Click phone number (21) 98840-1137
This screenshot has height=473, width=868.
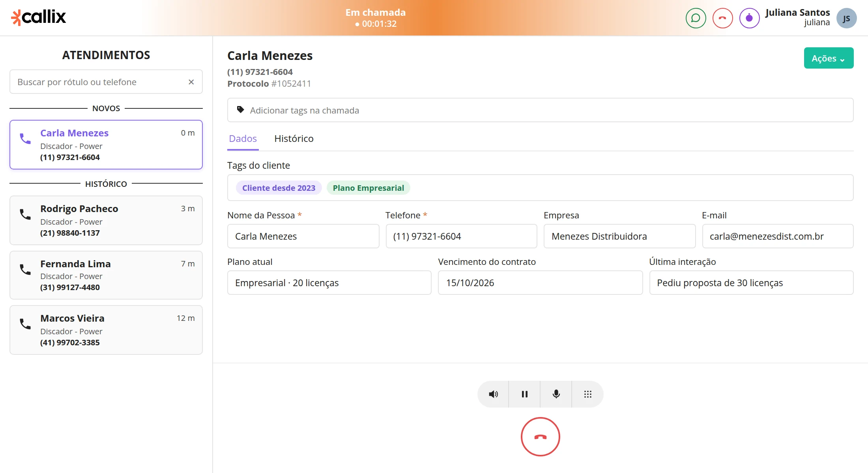70,233
